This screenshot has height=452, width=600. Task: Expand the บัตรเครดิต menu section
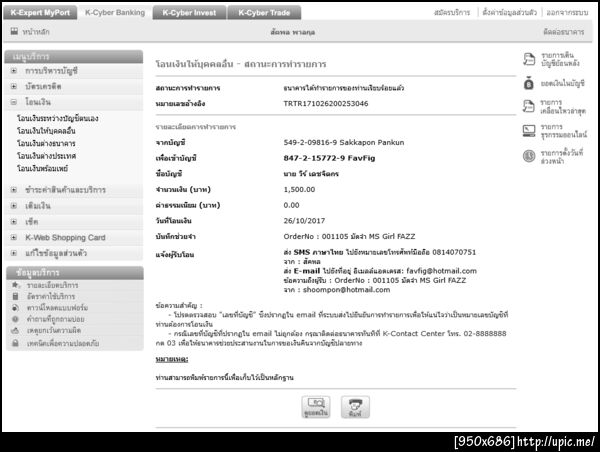pos(14,86)
